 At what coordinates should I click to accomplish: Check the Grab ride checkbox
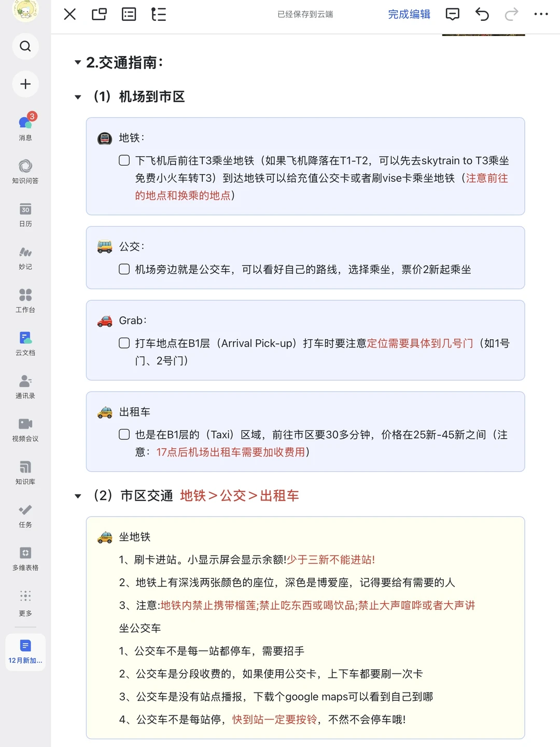click(124, 343)
